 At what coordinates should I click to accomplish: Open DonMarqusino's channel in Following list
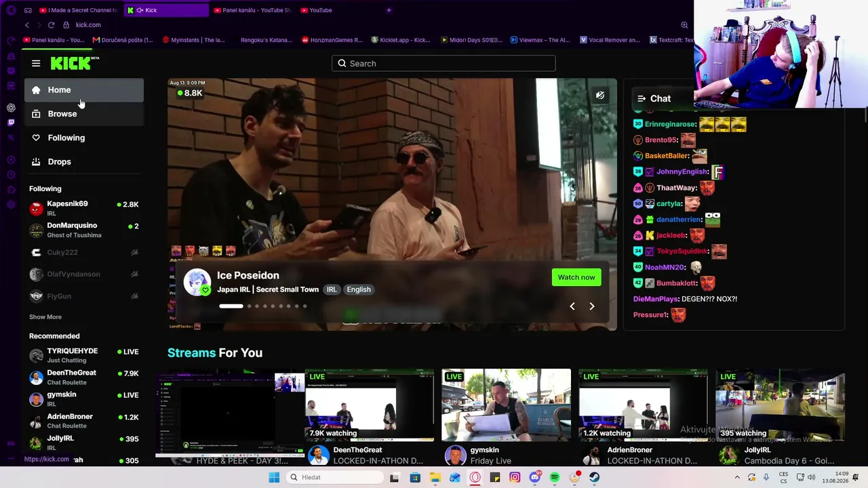pos(84,230)
